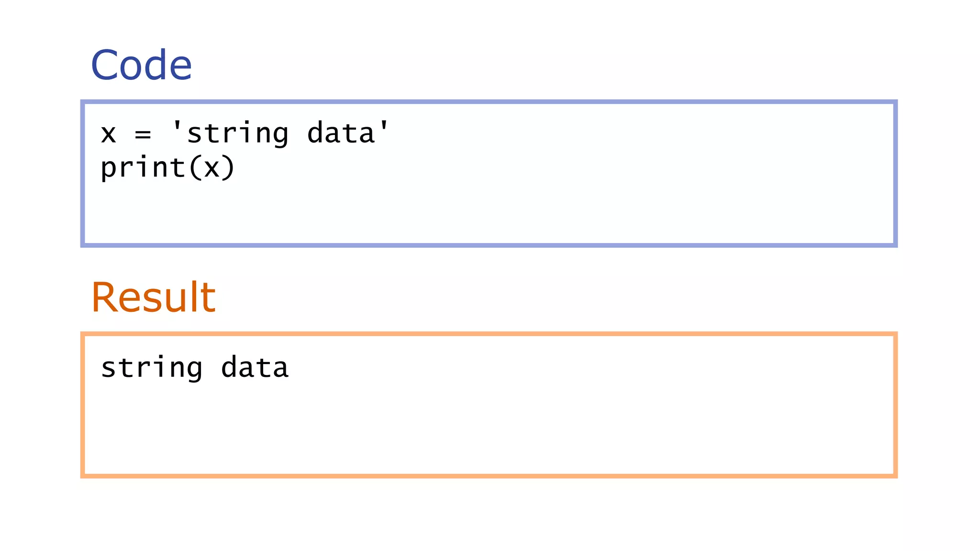Click the opening parenthesis after print

pyautogui.click(x=195, y=168)
